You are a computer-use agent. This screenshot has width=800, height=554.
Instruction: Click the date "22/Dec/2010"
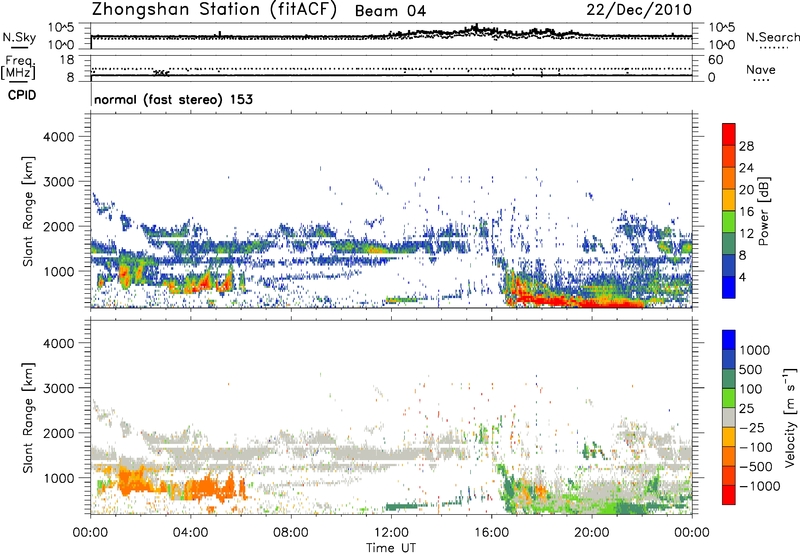click(x=639, y=10)
